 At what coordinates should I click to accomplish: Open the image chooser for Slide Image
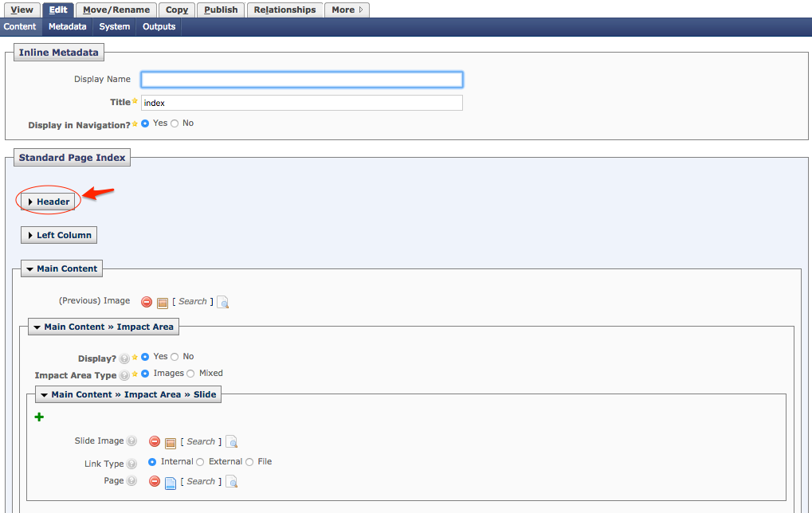(x=171, y=441)
